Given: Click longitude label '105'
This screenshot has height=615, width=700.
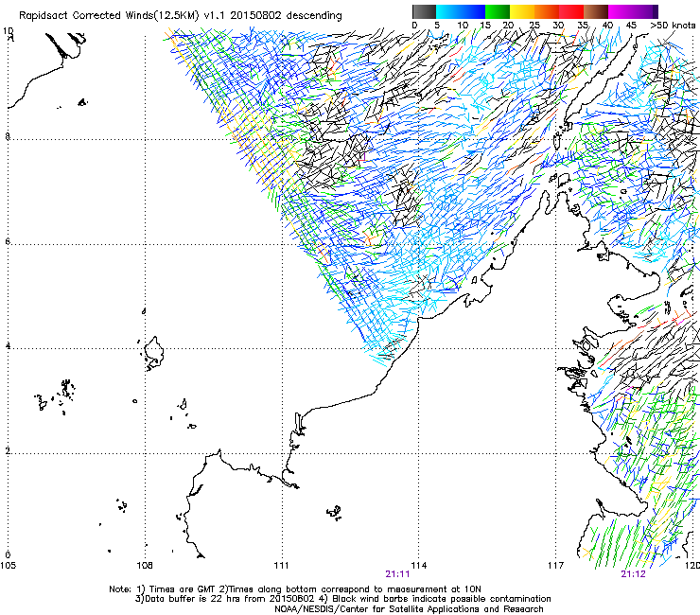Looking at the screenshot, I should (8, 566).
